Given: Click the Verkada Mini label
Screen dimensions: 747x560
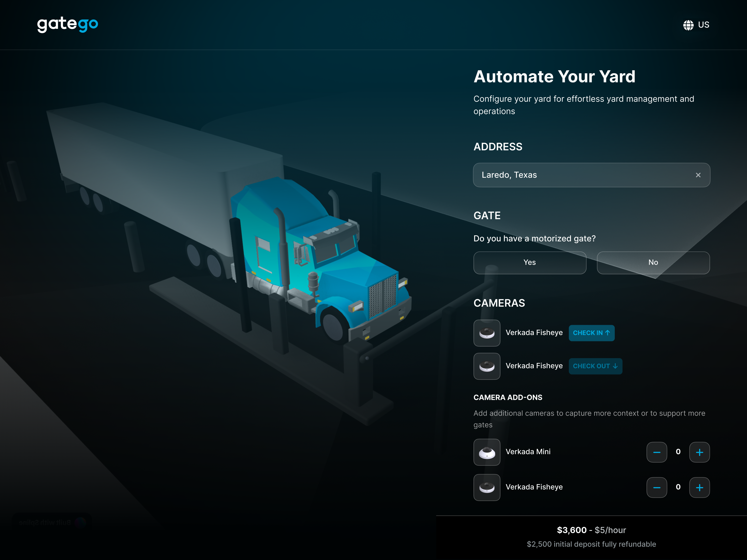Looking at the screenshot, I should [x=528, y=452].
